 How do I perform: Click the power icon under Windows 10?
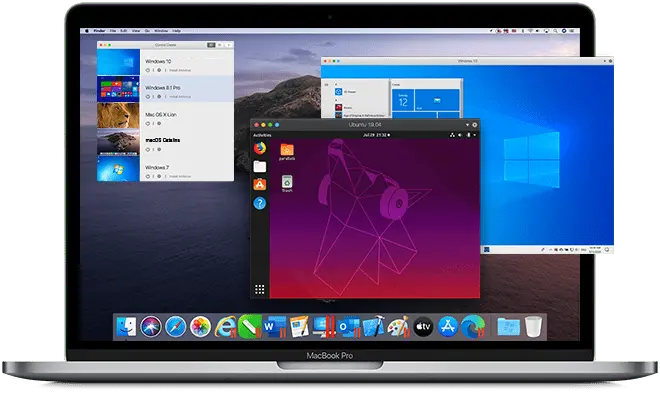click(x=147, y=70)
